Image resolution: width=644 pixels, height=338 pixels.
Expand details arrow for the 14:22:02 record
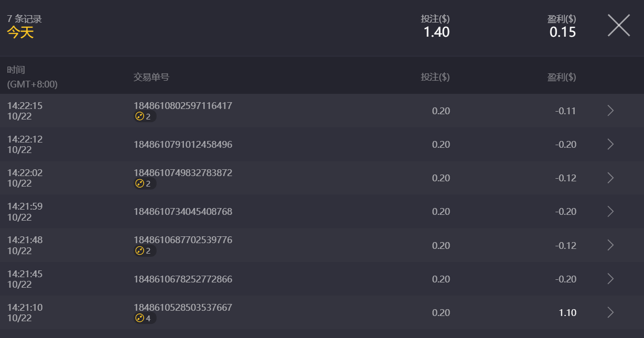tap(610, 178)
